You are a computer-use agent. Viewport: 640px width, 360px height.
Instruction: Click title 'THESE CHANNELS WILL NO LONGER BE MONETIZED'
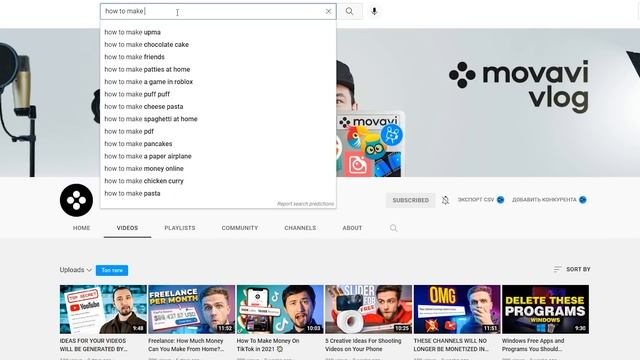pyautogui.click(x=451, y=345)
